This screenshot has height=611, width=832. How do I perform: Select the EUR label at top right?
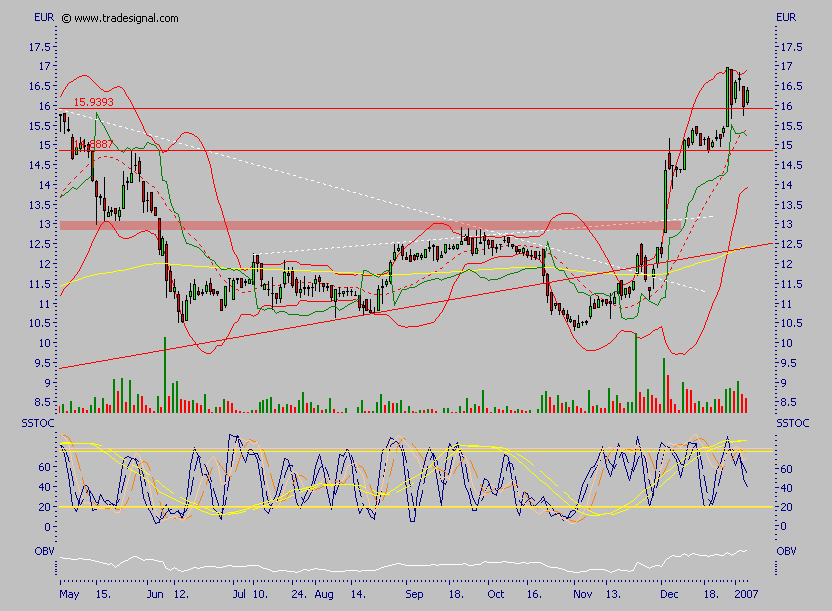[787, 18]
